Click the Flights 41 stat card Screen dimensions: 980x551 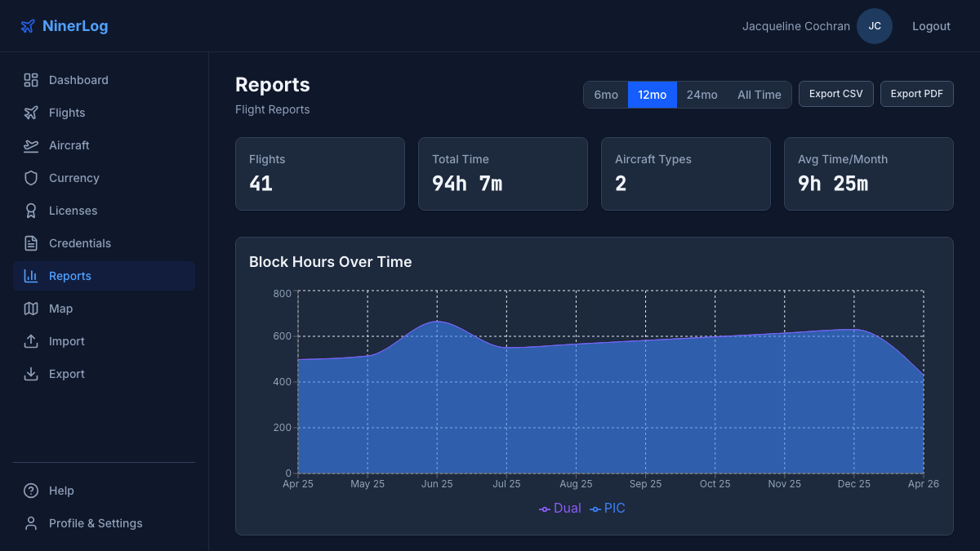click(x=320, y=174)
